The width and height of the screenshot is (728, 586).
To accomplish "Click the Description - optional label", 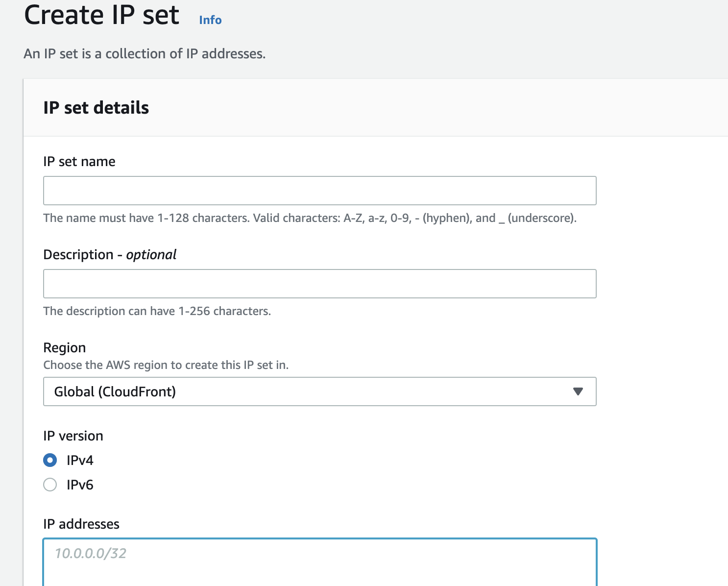I will tap(110, 255).
